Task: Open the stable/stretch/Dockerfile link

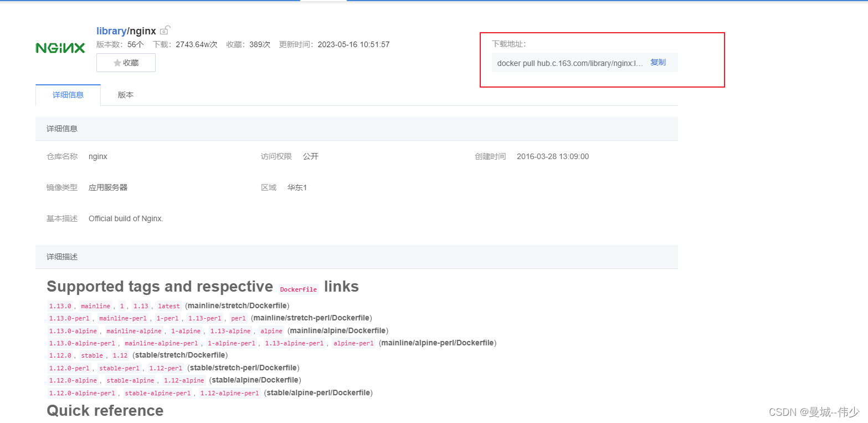Action: pyautogui.click(x=180, y=355)
